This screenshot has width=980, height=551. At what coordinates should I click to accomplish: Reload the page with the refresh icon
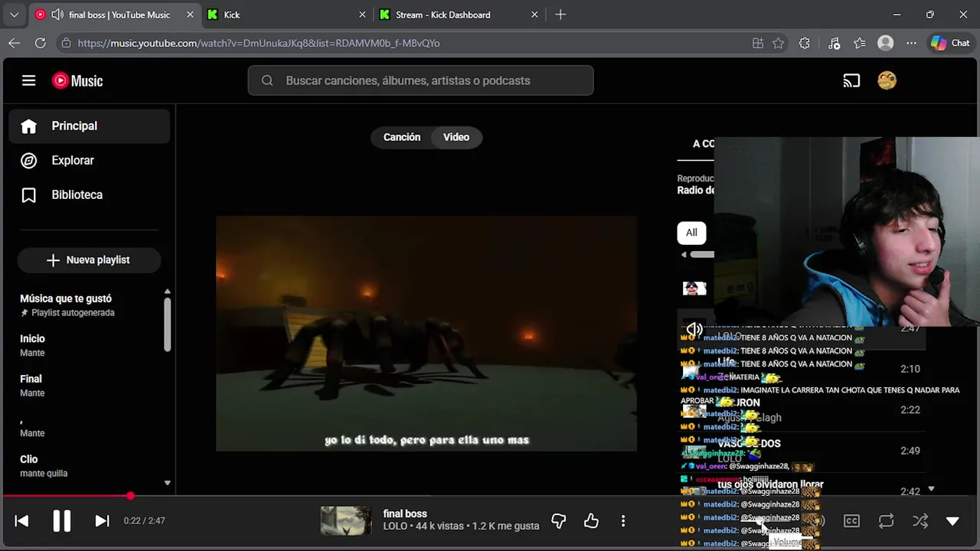click(40, 43)
